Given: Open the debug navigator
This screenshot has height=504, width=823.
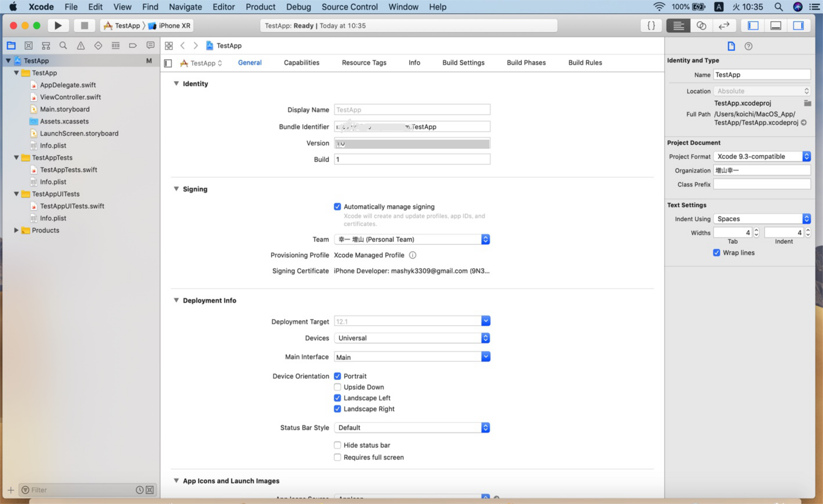Looking at the screenshot, I should [x=116, y=45].
